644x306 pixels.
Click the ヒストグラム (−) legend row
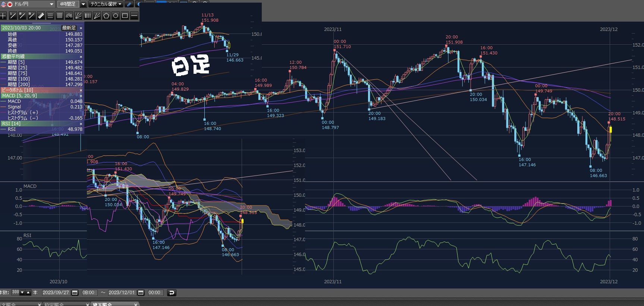coord(42,118)
